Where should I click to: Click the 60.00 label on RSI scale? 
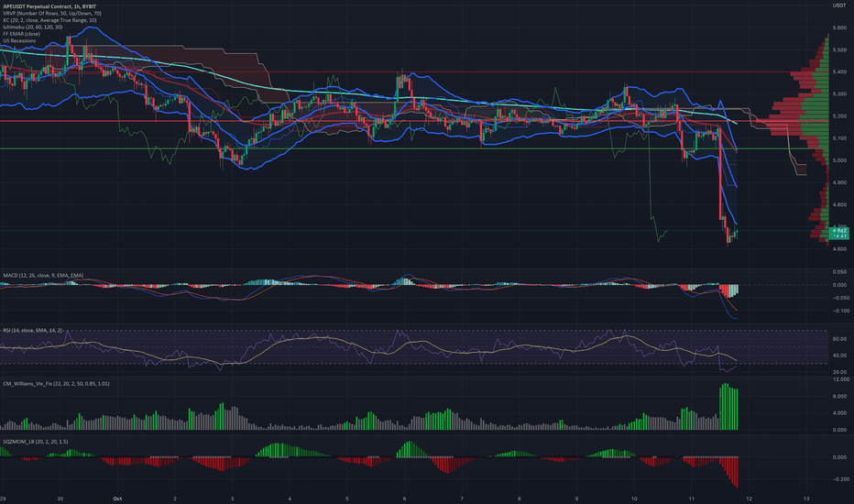[x=839, y=339]
